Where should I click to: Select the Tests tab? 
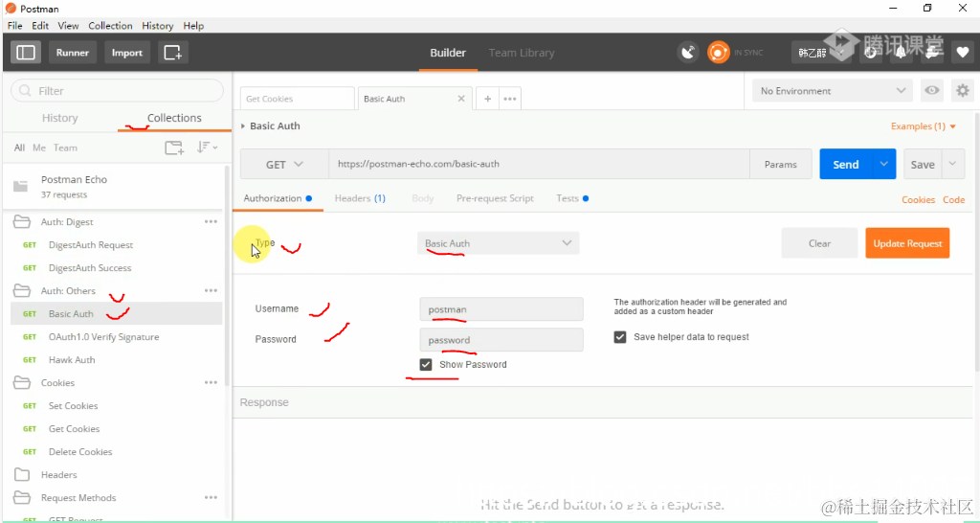[572, 198]
